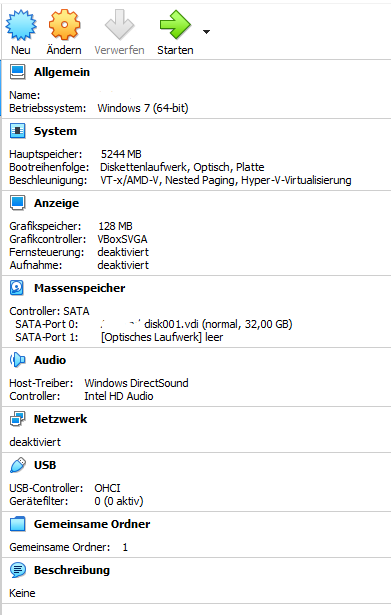The image size is (391, 615).
Task: Start the VM with the green arrow icon
Action: click(x=175, y=25)
